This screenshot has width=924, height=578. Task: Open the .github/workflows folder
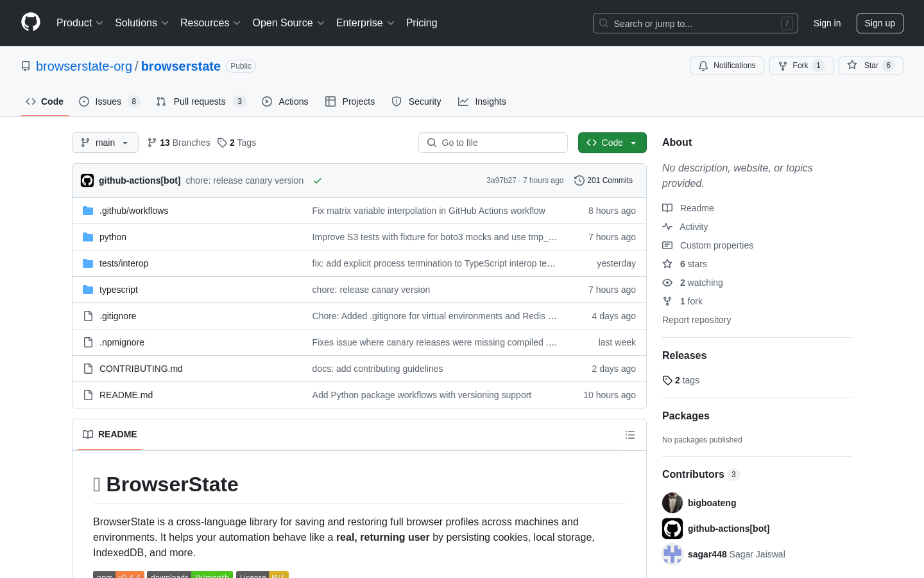(x=133, y=211)
